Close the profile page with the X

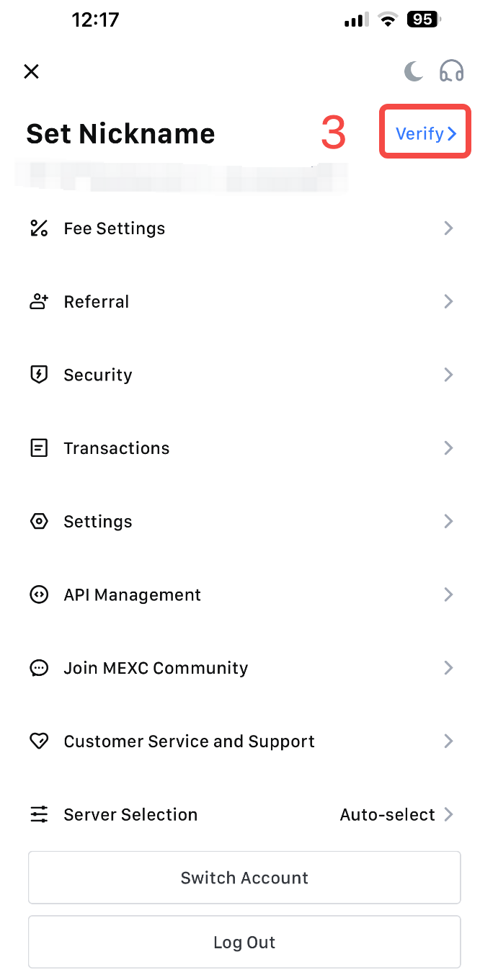[31, 71]
